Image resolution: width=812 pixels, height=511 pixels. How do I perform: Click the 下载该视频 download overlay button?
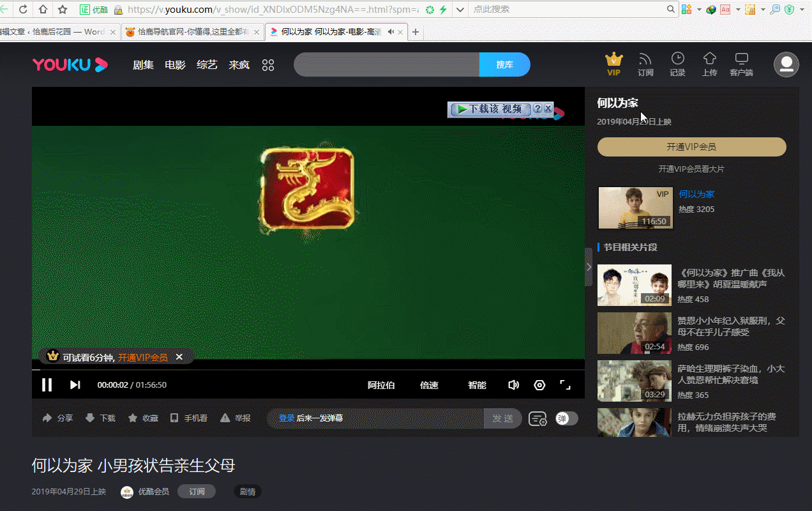click(490, 109)
